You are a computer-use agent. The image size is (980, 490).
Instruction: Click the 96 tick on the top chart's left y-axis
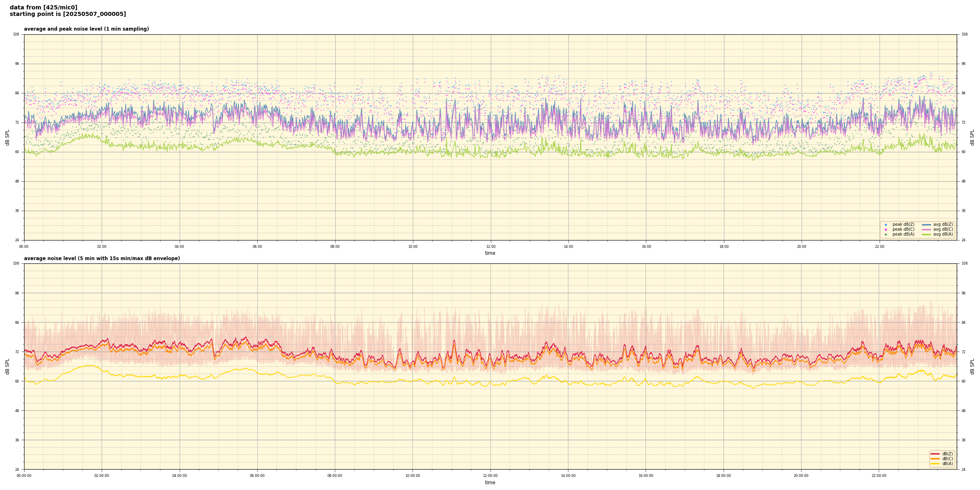coord(17,64)
